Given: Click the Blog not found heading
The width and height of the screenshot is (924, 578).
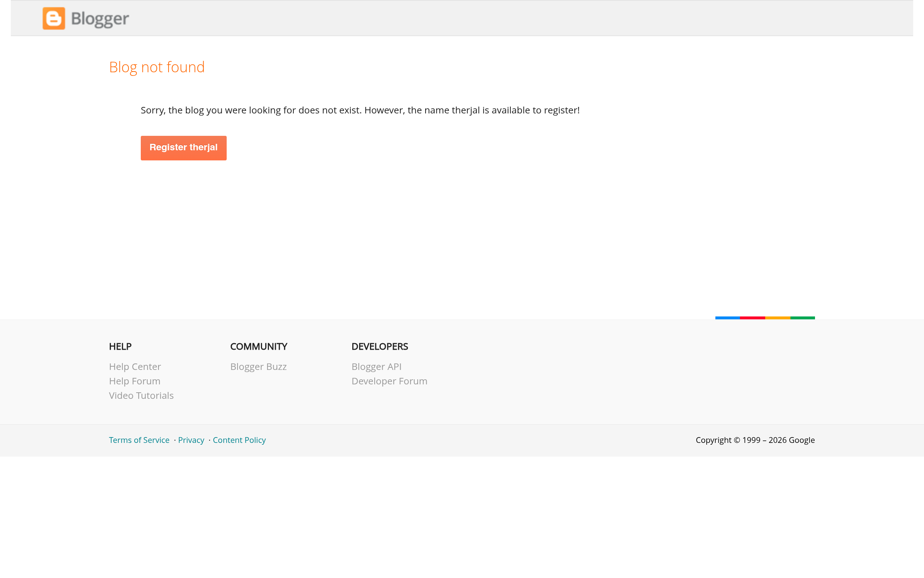Looking at the screenshot, I should (157, 67).
